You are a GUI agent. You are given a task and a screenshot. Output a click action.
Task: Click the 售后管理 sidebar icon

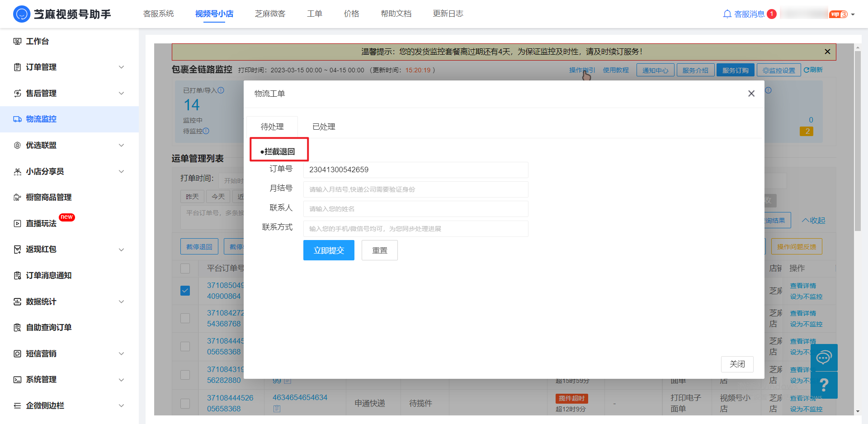(x=17, y=93)
